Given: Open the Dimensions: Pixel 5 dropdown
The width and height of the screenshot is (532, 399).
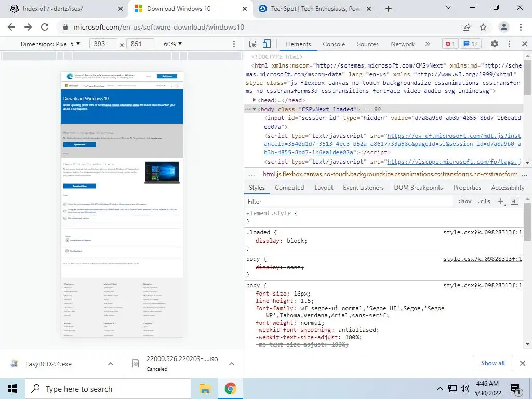Looking at the screenshot, I should [50, 44].
